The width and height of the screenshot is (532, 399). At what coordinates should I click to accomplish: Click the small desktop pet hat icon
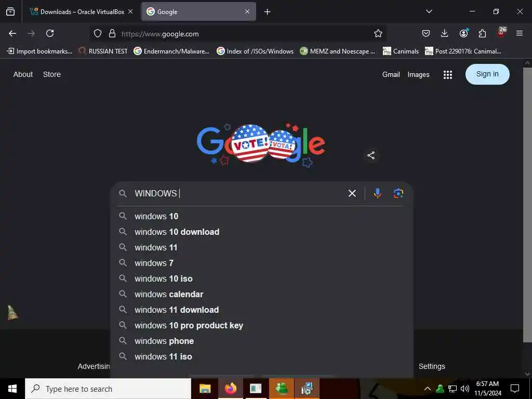[x=12, y=312]
